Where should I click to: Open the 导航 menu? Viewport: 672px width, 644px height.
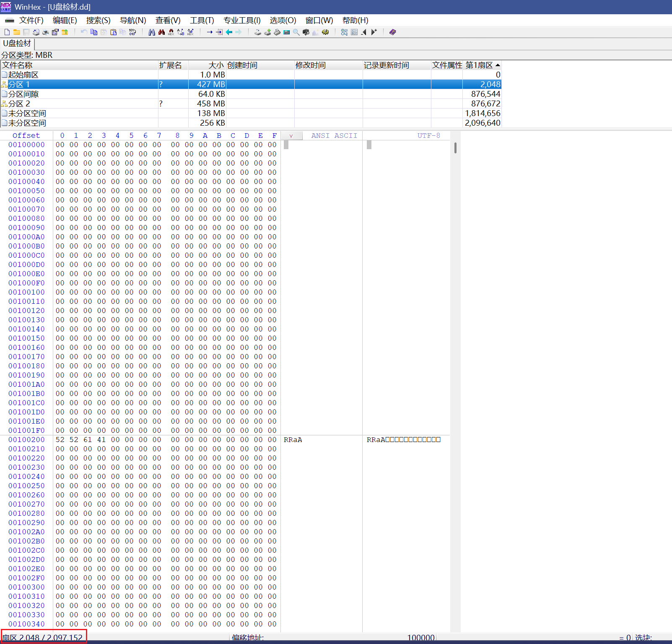tap(133, 21)
